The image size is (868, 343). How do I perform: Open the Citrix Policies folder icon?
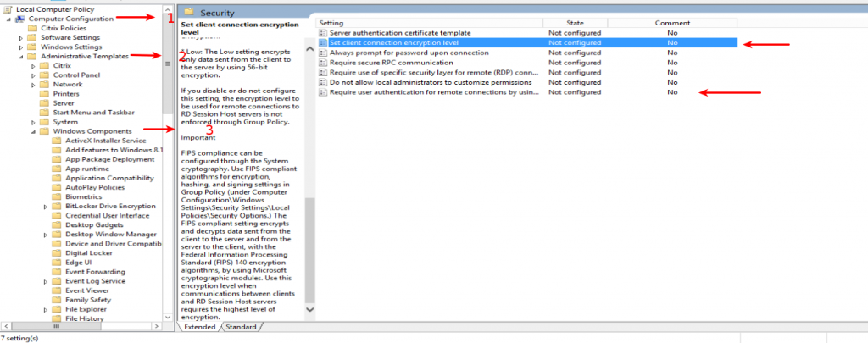33,28
